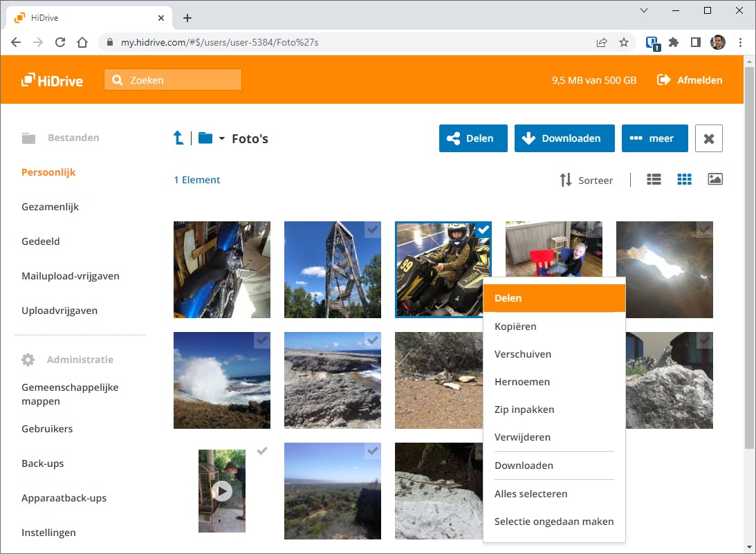Switch to image gallery view

pyautogui.click(x=715, y=178)
